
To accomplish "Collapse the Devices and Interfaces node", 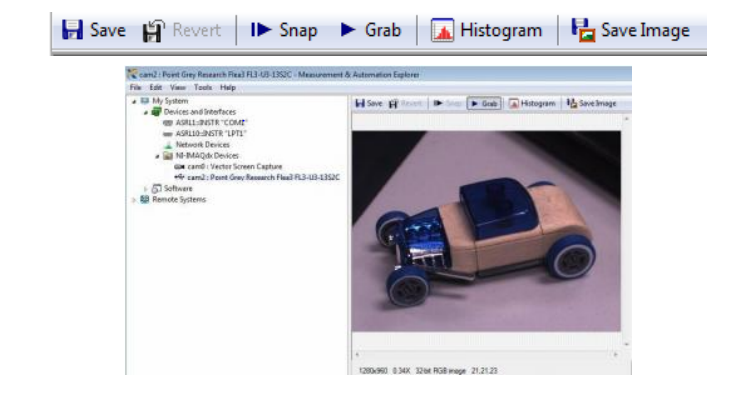I will pyautogui.click(x=146, y=112).
